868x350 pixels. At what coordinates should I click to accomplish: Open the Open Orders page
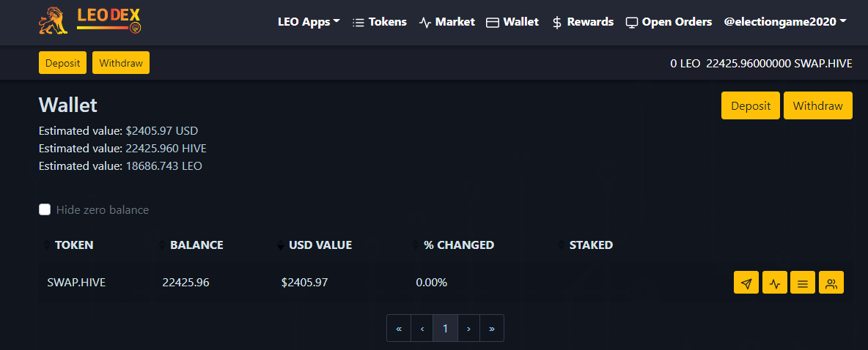[x=669, y=22]
